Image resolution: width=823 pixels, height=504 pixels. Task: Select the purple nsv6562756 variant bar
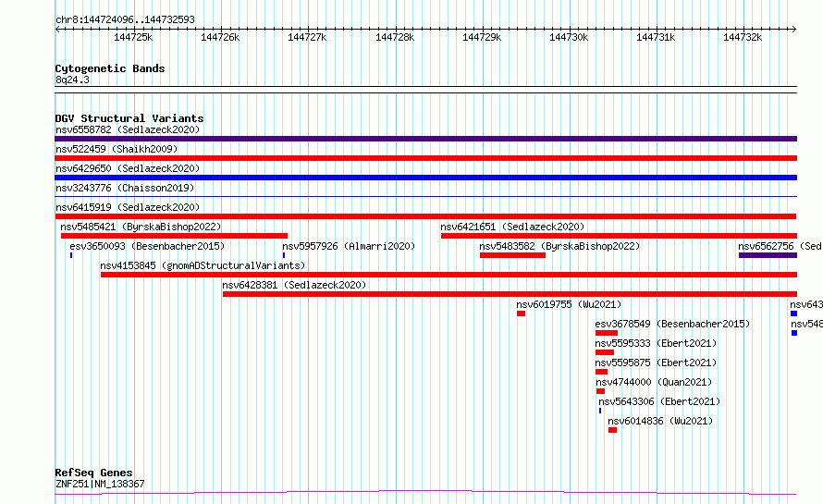(x=768, y=255)
